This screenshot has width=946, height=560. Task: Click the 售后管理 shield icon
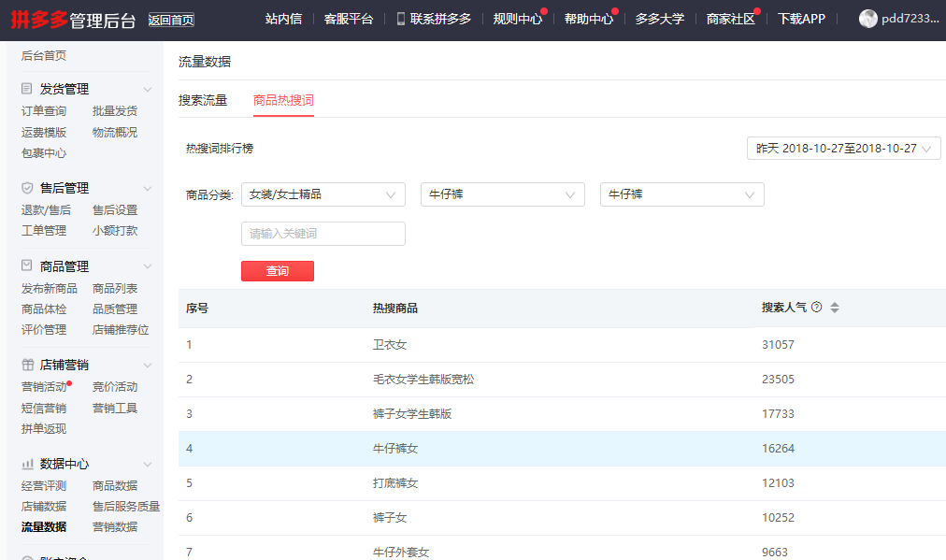26,188
